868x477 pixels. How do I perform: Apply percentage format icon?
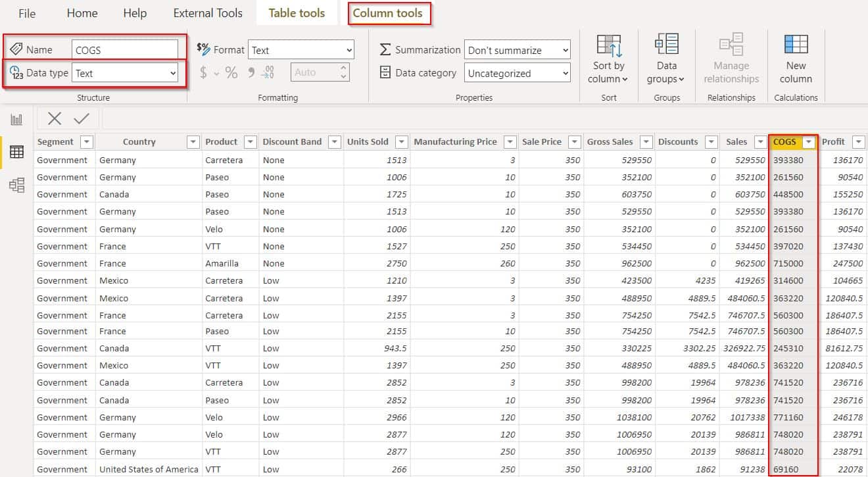(x=231, y=72)
